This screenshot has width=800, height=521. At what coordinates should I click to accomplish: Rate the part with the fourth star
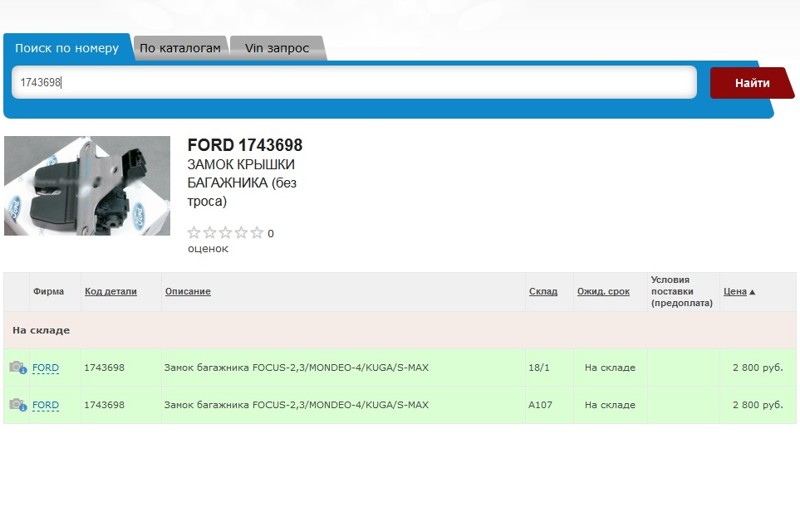pos(241,233)
